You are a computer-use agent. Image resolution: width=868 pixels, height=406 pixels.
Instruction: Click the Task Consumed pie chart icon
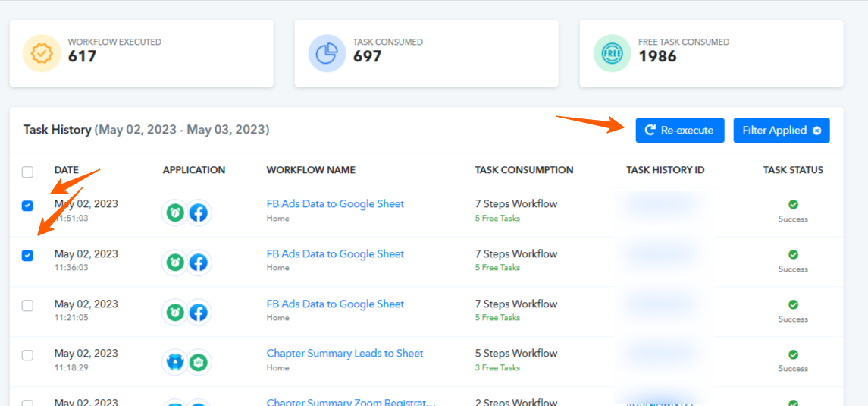[327, 53]
